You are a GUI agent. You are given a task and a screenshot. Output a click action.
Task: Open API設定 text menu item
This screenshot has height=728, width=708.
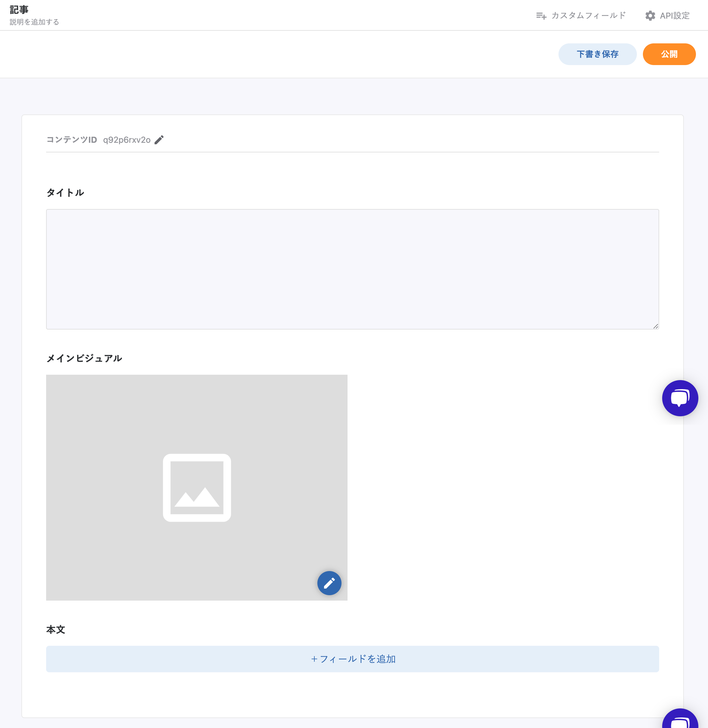click(x=675, y=16)
